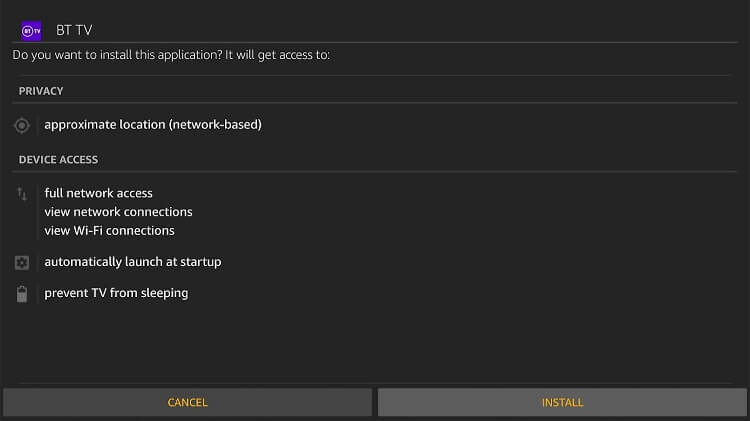Select automatically launch at startup permission
The width and height of the screenshot is (750, 421).
click(133, 262)
